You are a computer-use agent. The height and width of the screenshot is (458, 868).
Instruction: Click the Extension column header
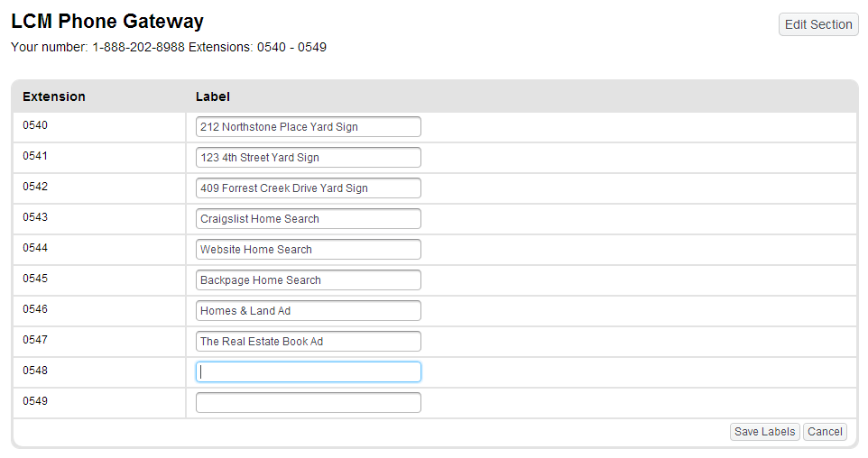coord(54,96)
